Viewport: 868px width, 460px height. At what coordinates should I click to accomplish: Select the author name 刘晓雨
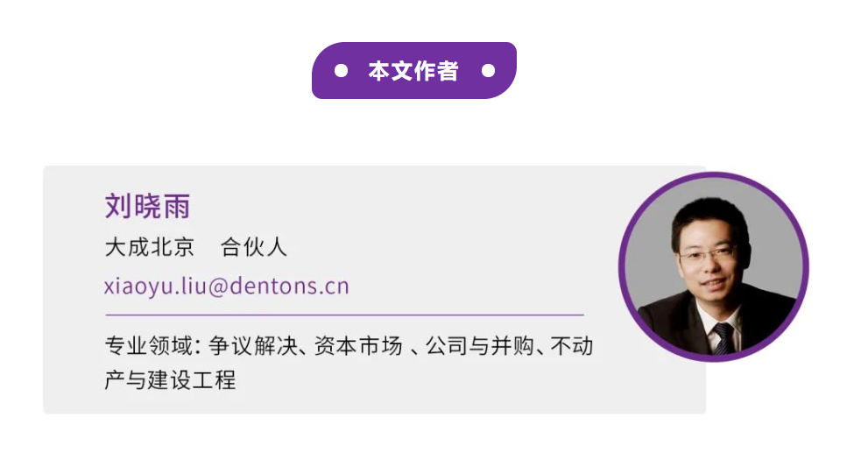pos(148,207)
